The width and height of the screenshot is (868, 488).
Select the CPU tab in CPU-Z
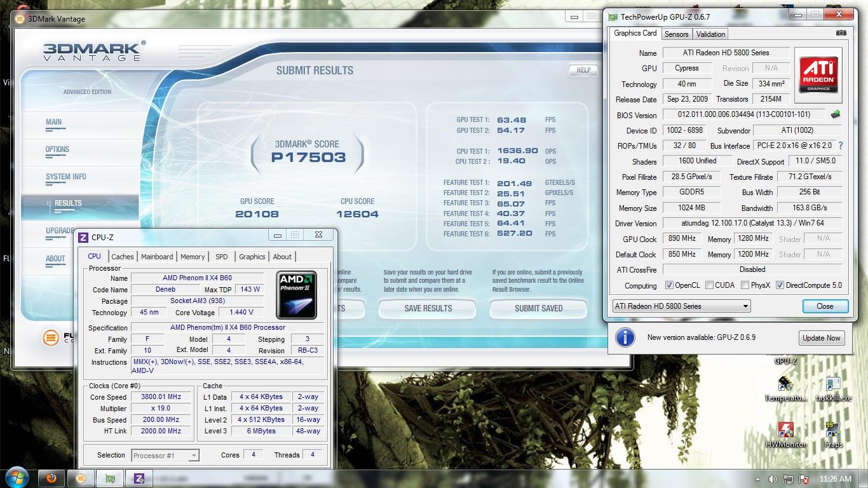[x=94, y=256]
